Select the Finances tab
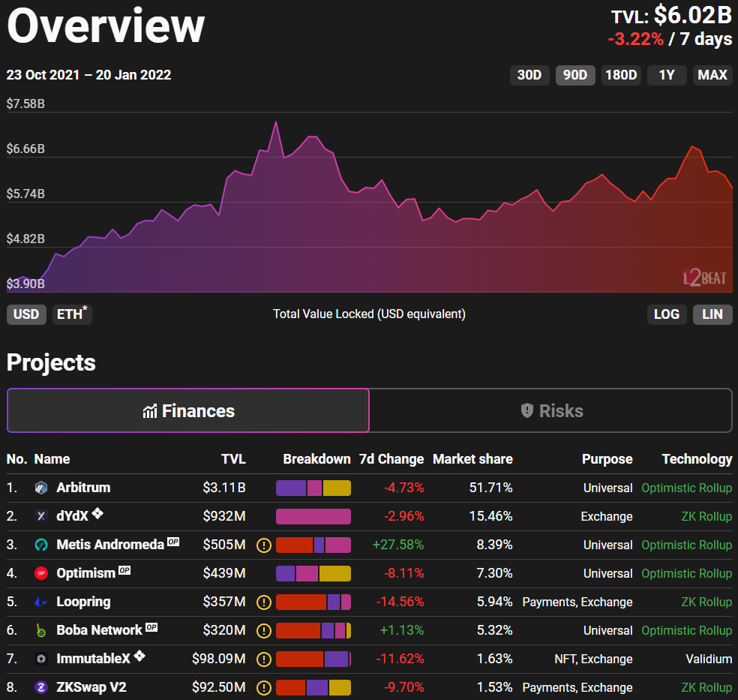 coord(188,410)
